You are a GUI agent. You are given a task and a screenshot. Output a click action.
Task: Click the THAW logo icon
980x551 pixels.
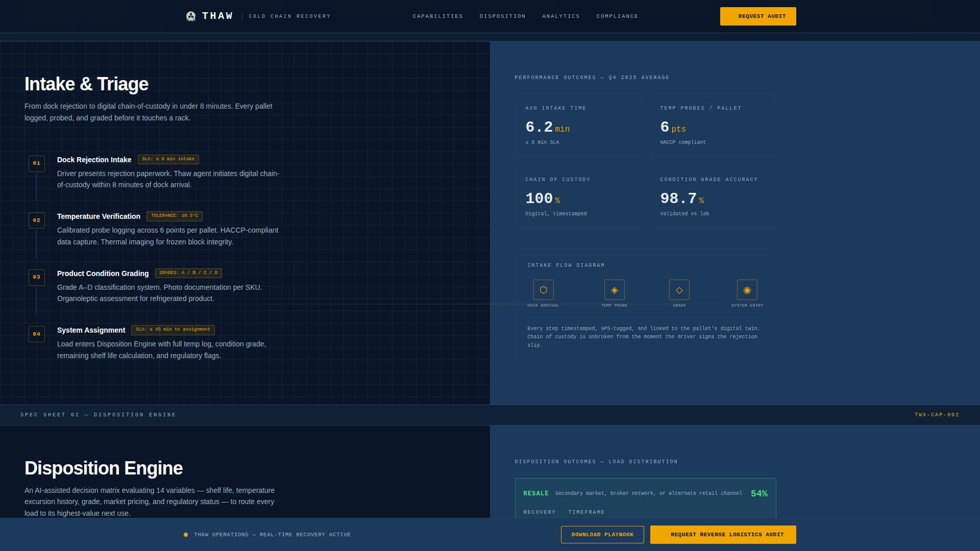(191, 16)
